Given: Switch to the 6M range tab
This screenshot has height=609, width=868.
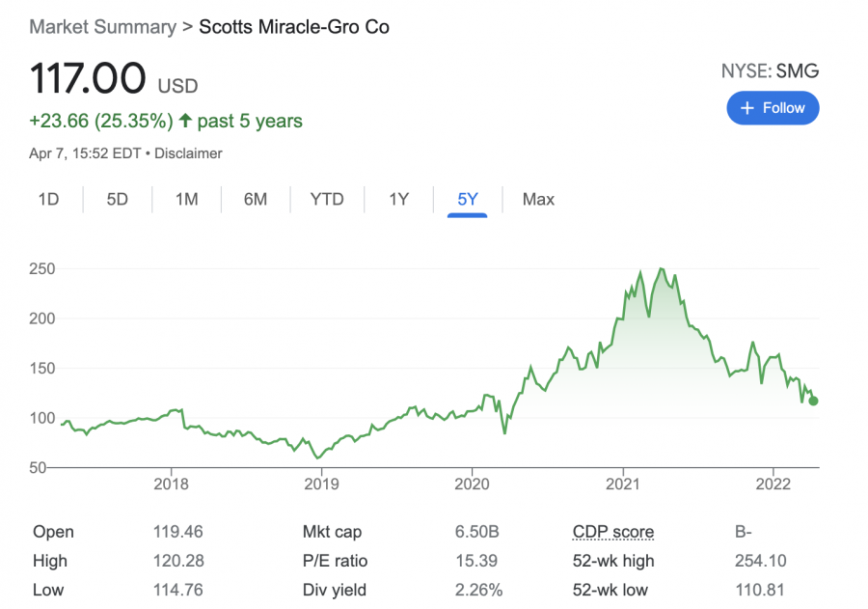Looking at the screenshot, I should 256,199.
